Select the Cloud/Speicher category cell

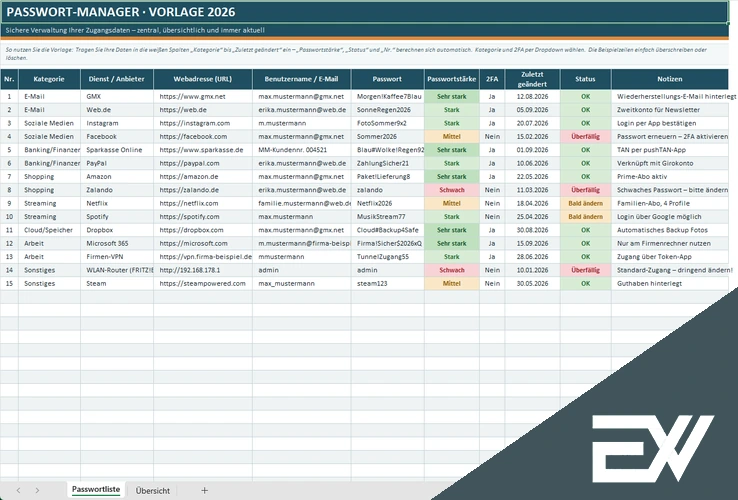click(x=49, y=230)
